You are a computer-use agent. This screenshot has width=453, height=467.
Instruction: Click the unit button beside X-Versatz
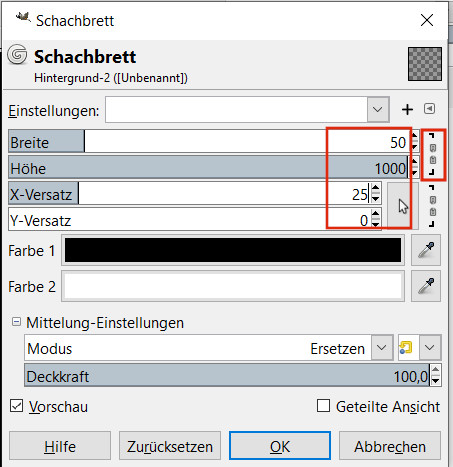tap(403, 206)
